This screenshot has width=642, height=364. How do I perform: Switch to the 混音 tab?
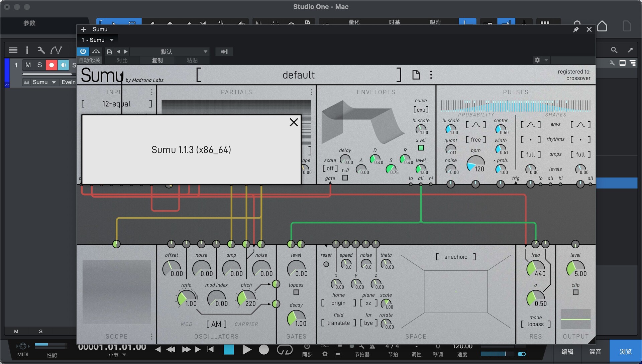(595, 352)
